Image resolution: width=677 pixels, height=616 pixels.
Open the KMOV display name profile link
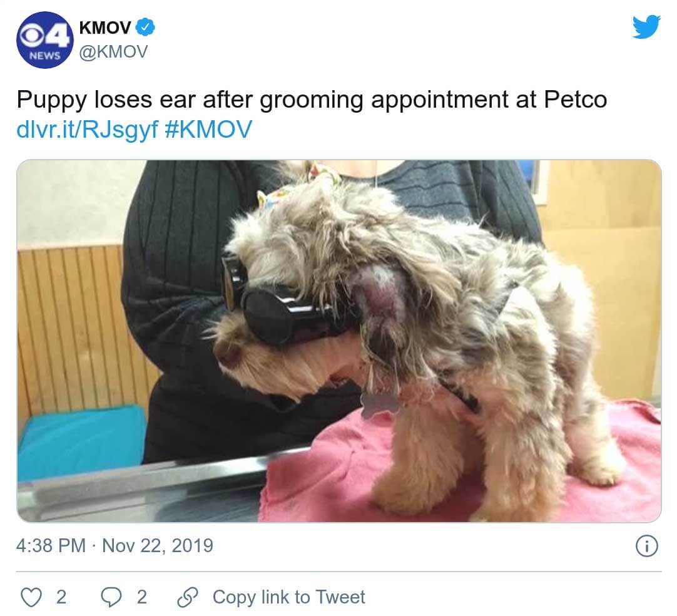[105, 28]
